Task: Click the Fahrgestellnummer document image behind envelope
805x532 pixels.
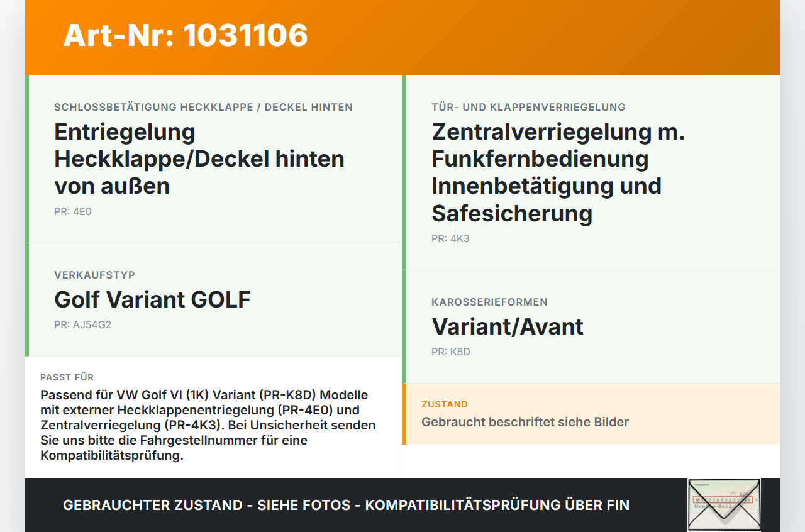Action: click(x=723, y=497)
